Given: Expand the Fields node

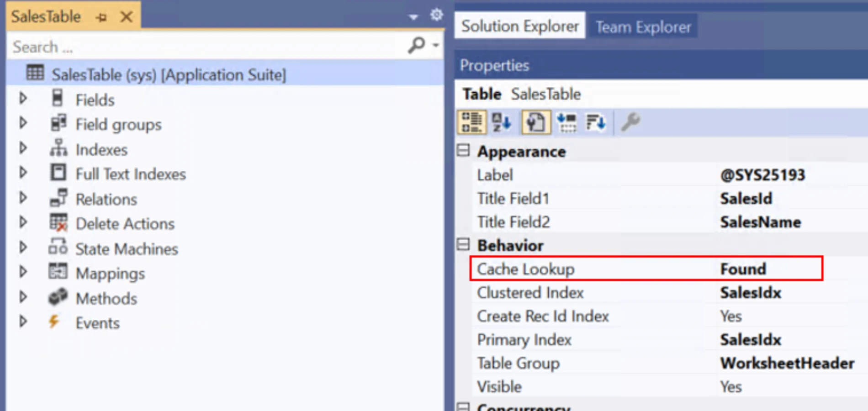Looking at the screenshot, I should click(x=23, y=98).
